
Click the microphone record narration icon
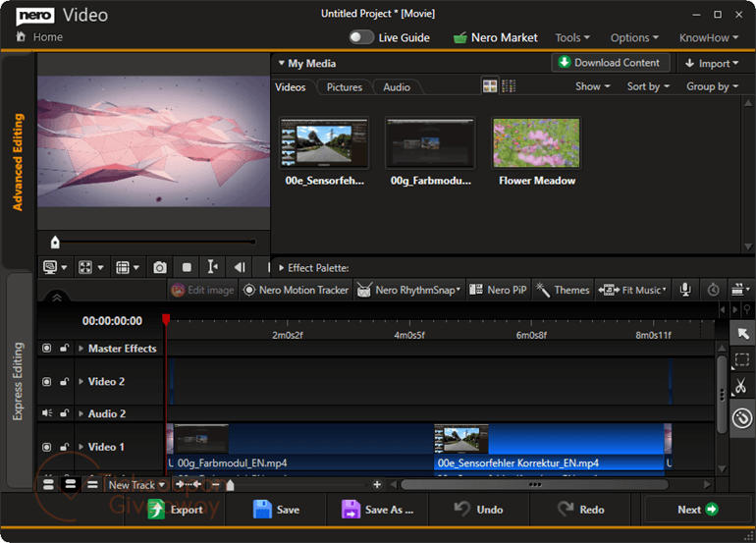coord(685,290)
